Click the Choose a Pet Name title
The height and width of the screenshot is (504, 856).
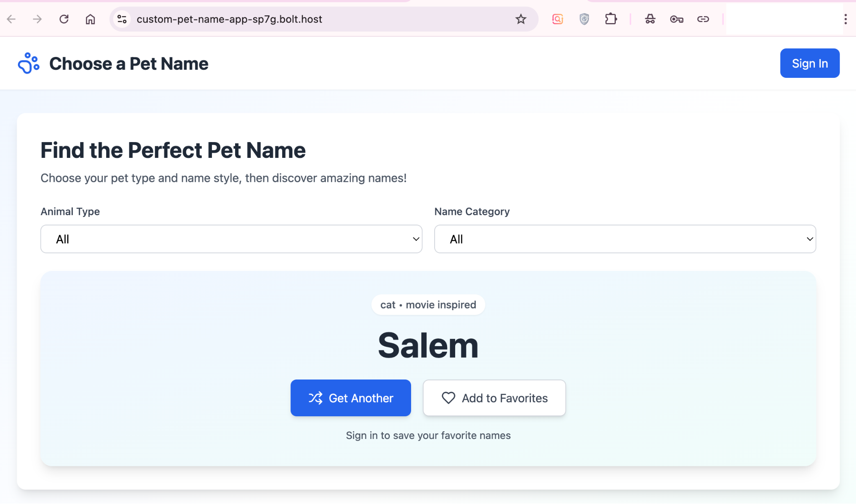tap(128, 64)
